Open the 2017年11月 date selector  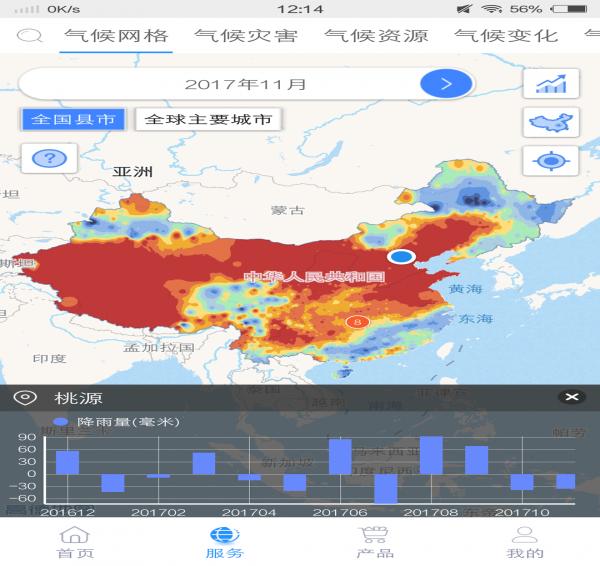click(246, 84)
